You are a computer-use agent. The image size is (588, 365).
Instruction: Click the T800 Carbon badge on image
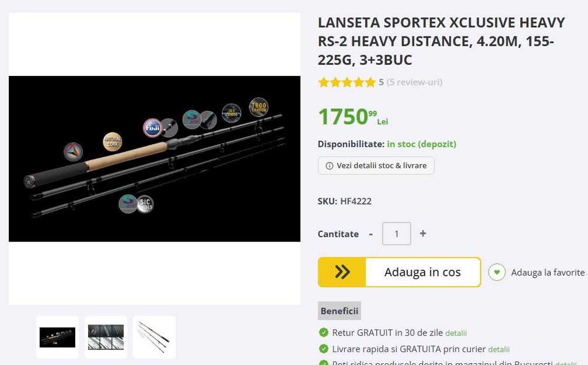pos(258,107)
